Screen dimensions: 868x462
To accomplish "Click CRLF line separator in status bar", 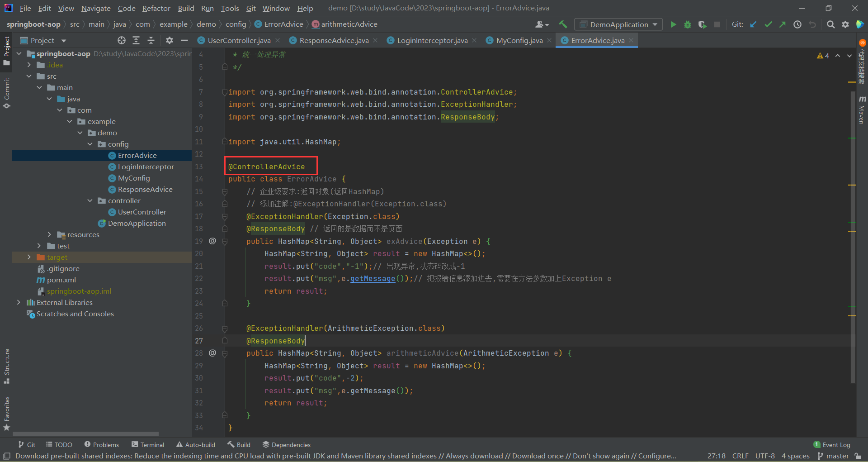I will click(741, 456).
